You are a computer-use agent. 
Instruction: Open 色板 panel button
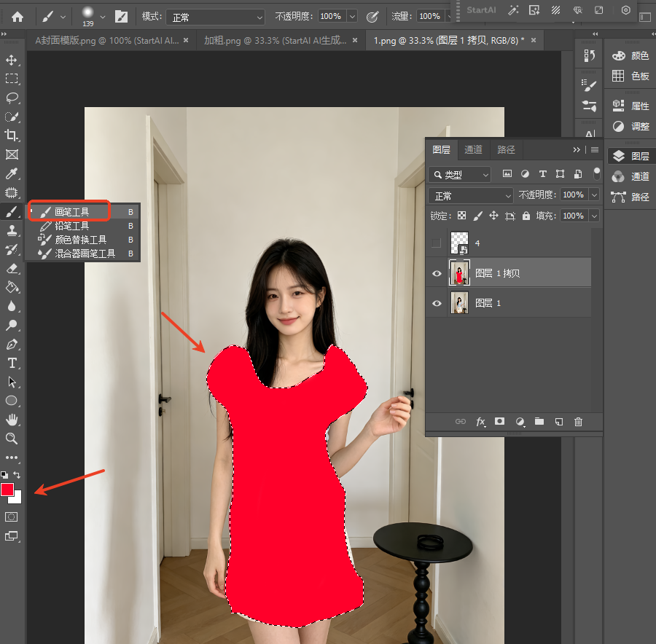click(x=630, y=76)
